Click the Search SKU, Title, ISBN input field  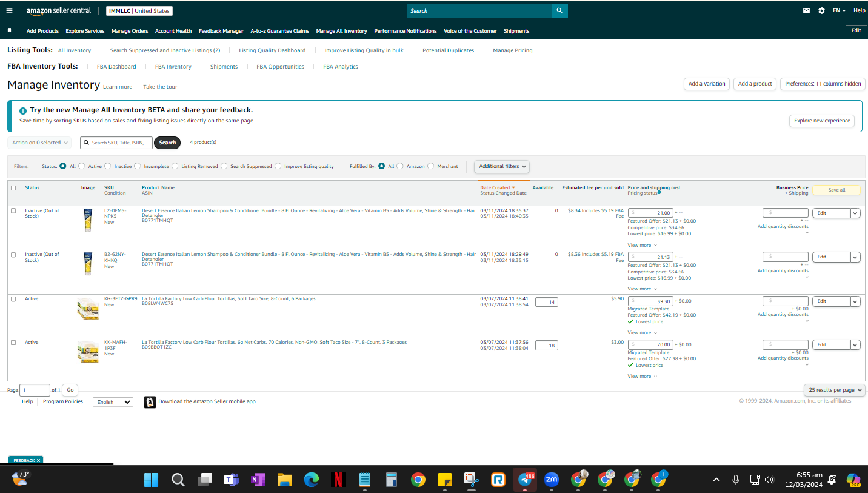click(116, 143)
